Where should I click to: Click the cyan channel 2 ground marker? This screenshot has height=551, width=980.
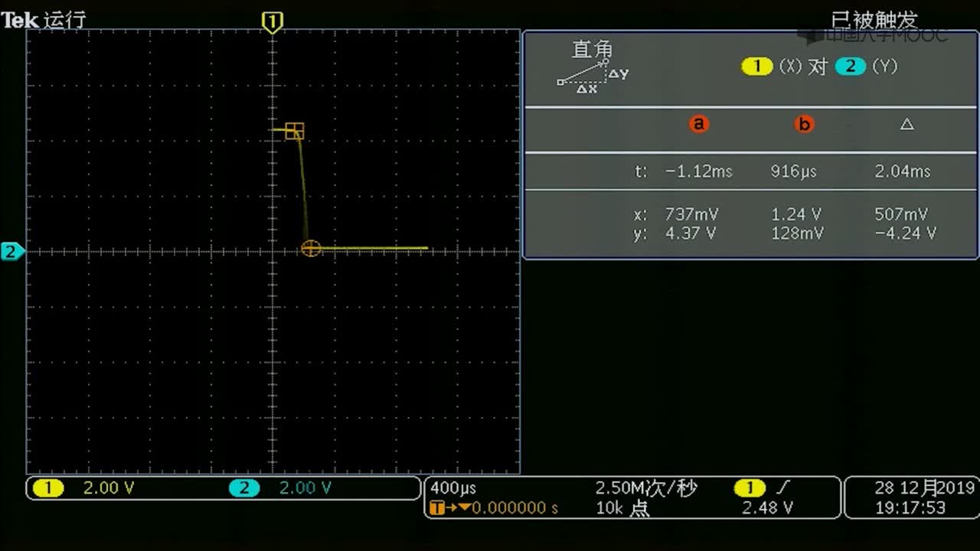pos(11,251)
